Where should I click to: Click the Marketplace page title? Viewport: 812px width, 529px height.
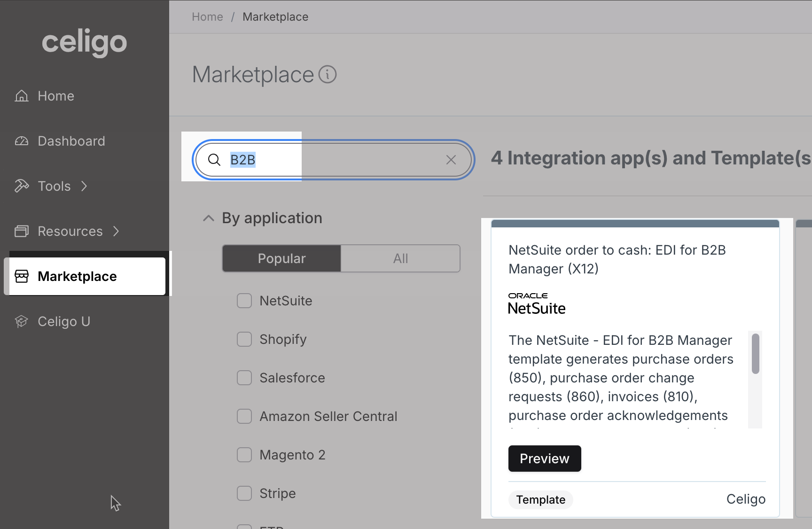tap(253, 74)
